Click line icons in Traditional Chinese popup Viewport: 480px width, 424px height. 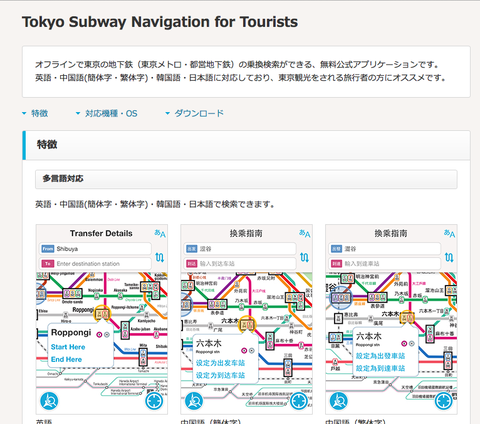[x=408, y=343]
